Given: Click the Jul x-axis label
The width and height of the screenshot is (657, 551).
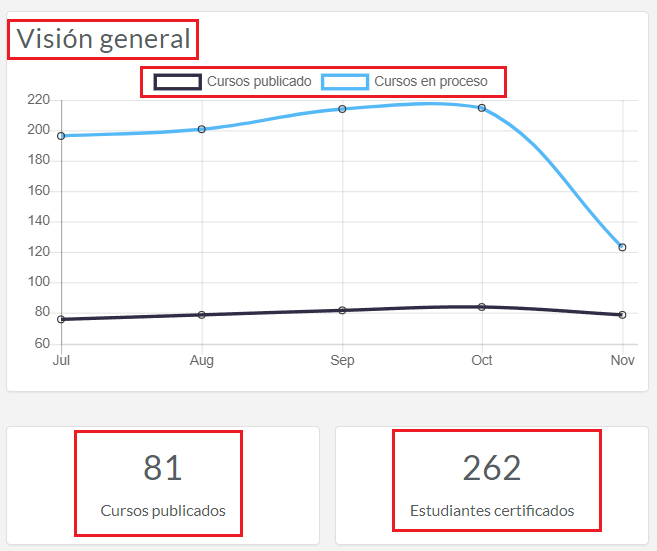Looking at the screenshot, I should 61,360.
